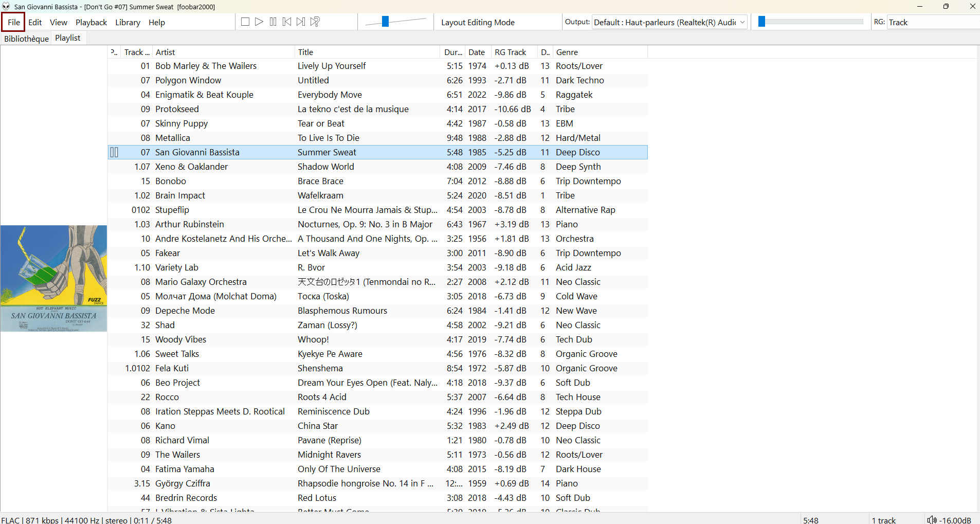980x524 pixels.
Task: Select Fakear Let's Walk Away
Action: (377, 253)
